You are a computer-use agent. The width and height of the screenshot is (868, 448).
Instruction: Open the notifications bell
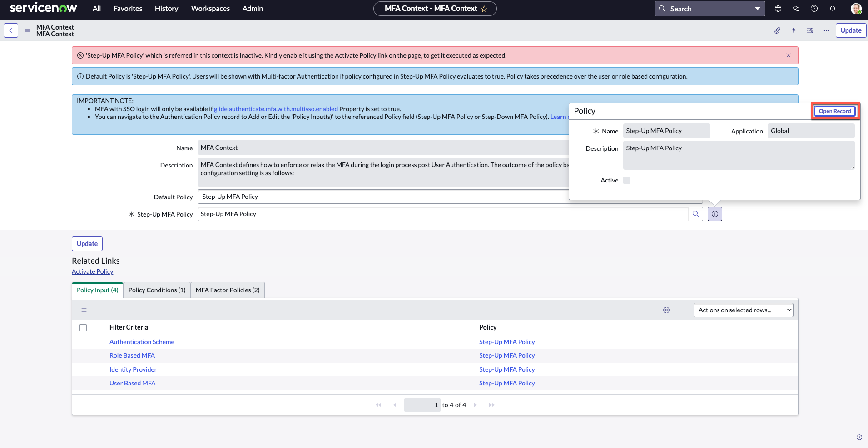833,9
